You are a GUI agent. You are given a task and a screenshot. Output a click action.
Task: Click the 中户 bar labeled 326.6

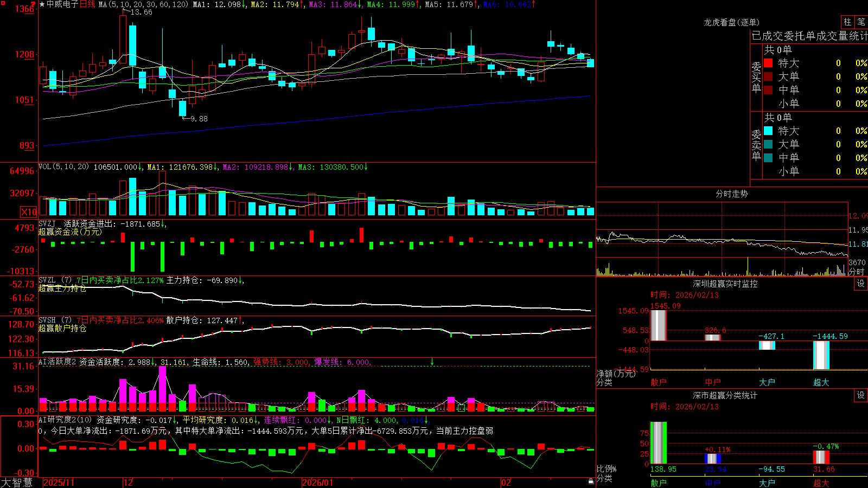click(712, 337)
